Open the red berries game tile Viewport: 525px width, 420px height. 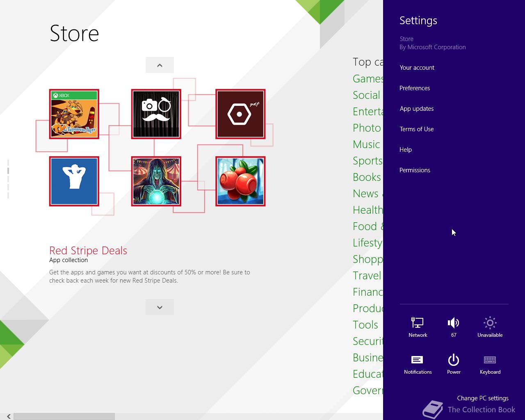tap(240, 181)
